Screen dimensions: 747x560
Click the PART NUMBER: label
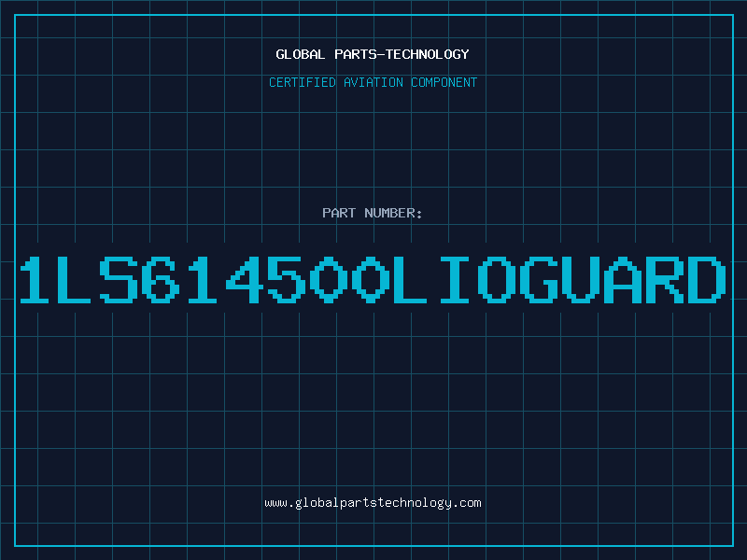(373, 213)
